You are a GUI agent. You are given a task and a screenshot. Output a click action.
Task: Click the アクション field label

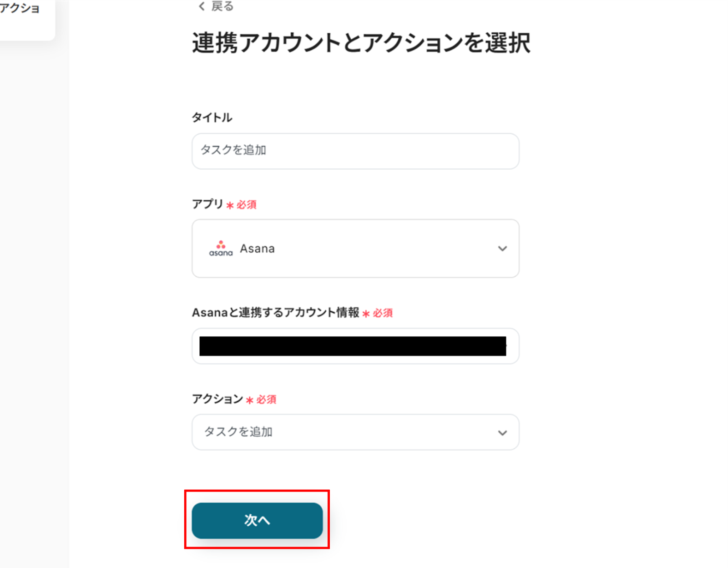[x=217, y=399]
